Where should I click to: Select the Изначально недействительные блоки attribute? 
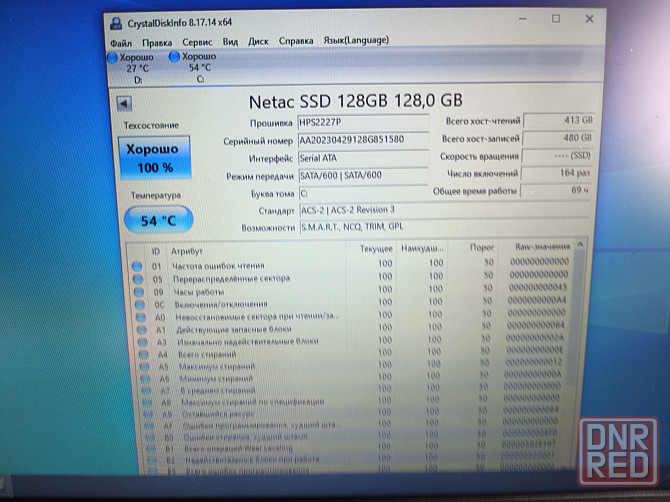coord(248,342)
